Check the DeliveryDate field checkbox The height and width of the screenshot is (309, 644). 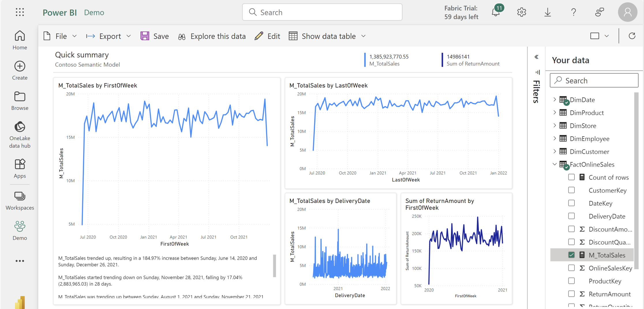571,216
